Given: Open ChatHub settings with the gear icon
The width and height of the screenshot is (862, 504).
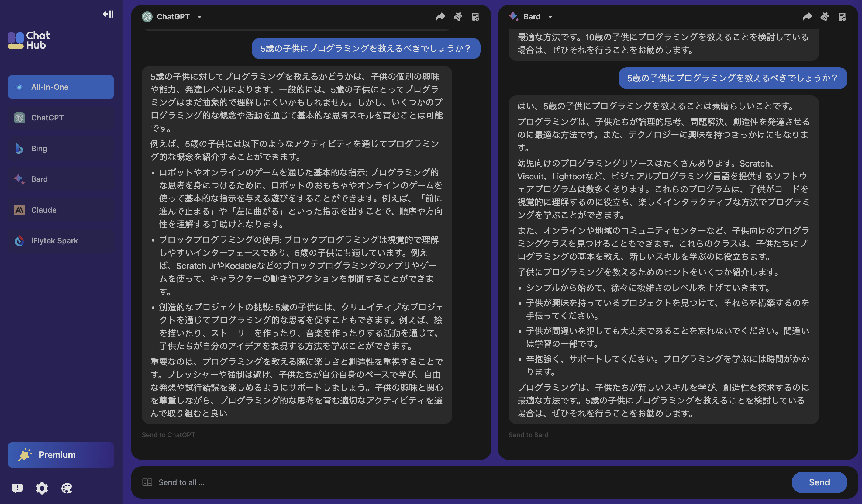Looking at the screenshot, I should [42, 488].
